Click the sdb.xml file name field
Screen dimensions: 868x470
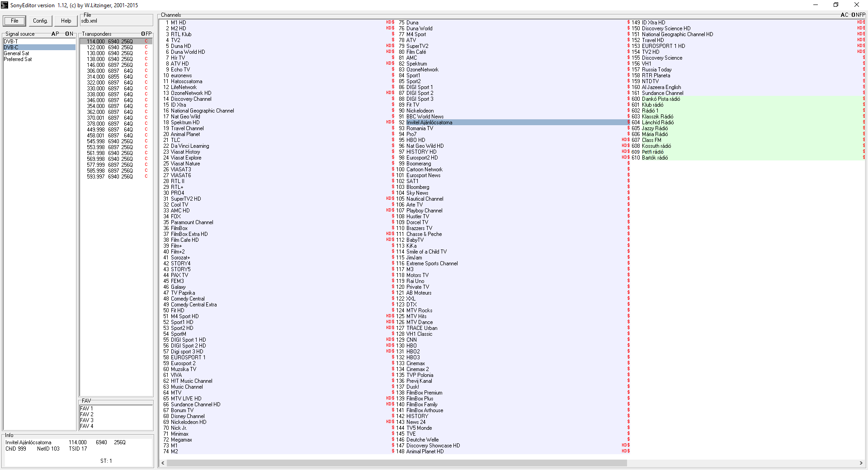point(116,21)
